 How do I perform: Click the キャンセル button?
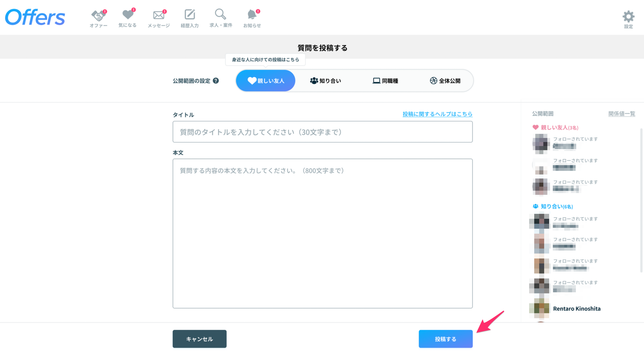[x=199, y=339]
